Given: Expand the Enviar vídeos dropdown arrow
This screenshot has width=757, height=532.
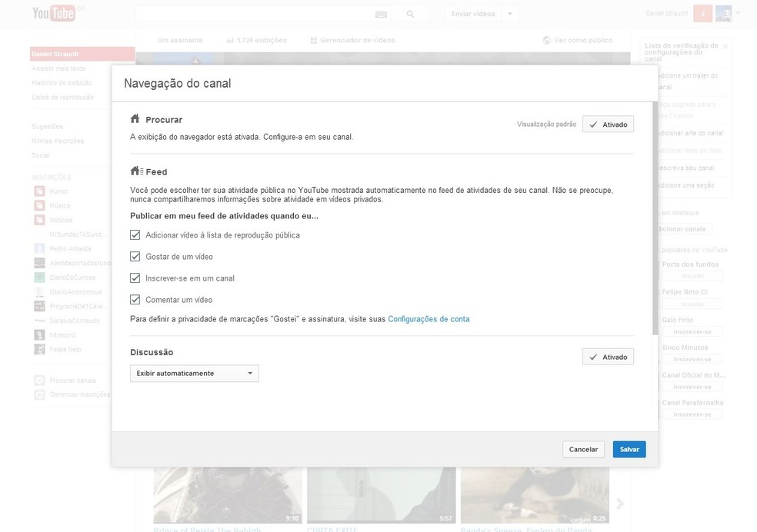Looking at the screenshot, I should pos(509,12).
